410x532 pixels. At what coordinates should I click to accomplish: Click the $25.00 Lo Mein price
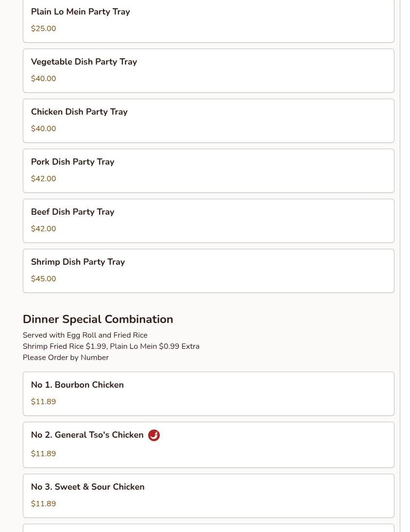43,29
